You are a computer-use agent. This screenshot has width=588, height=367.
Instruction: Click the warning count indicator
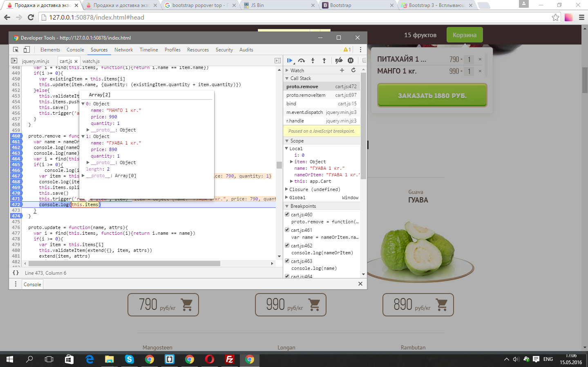tap(347, 49)
